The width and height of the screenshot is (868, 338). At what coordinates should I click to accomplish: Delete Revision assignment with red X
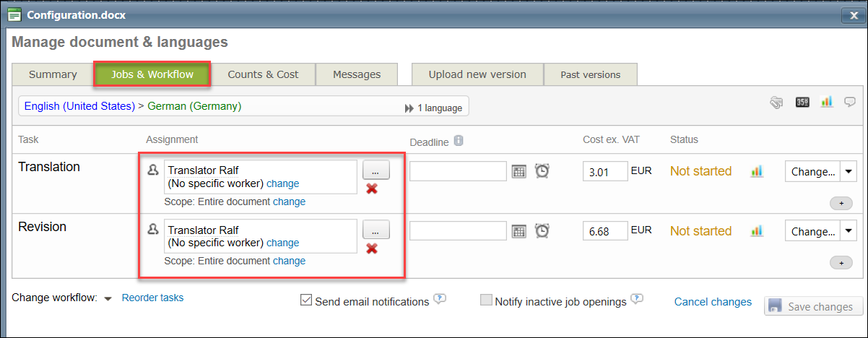pos(372,248)
